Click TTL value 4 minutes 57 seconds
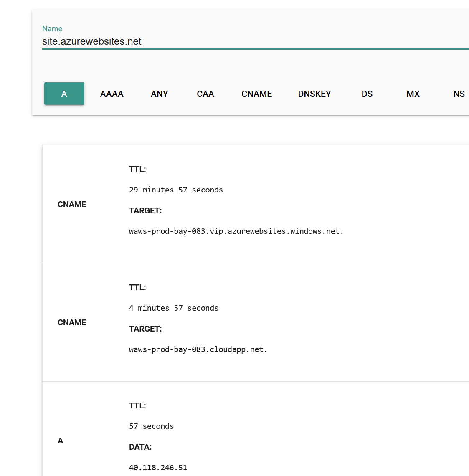 click(174, 308)
